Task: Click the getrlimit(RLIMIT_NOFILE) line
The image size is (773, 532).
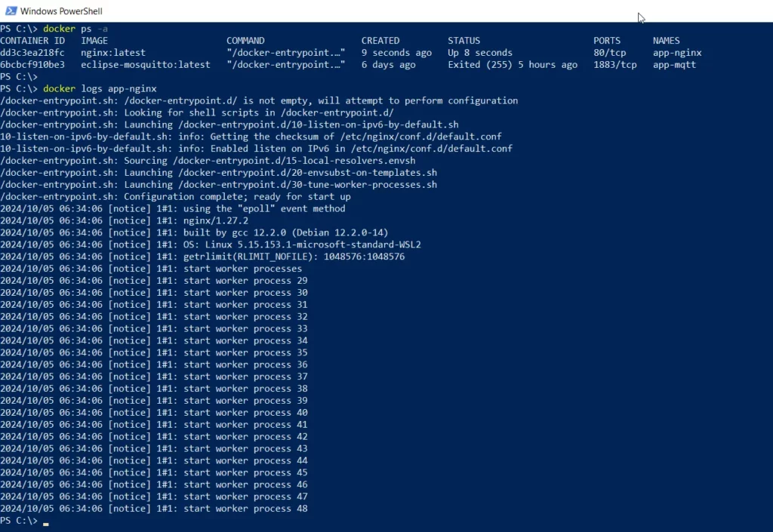Action: (202, 256)
